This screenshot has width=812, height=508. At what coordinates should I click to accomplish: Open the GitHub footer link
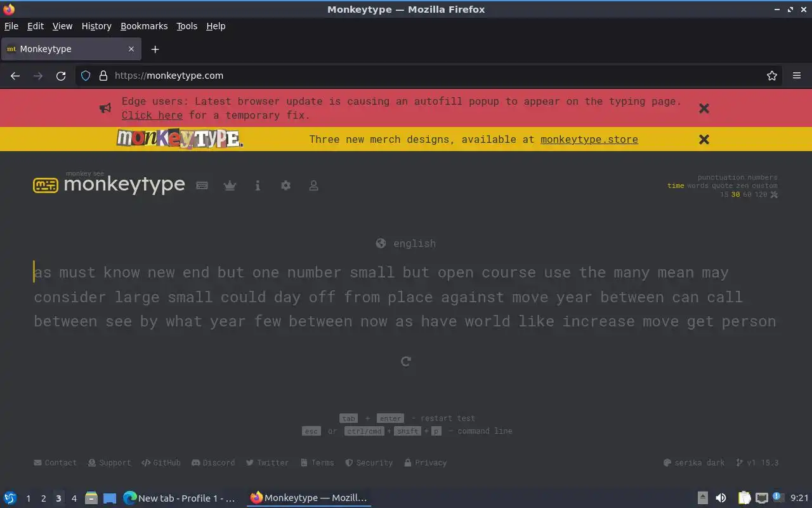(161, 463)
